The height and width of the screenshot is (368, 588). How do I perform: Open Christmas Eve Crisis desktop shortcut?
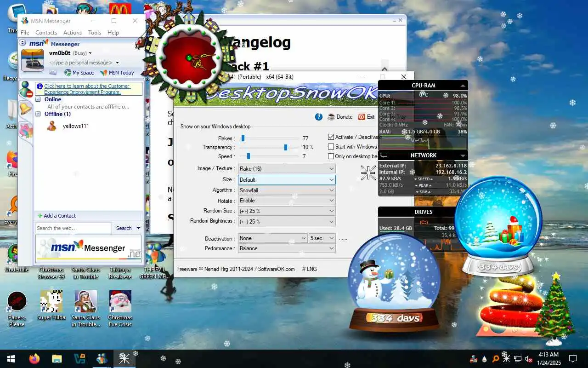point(120,308)
